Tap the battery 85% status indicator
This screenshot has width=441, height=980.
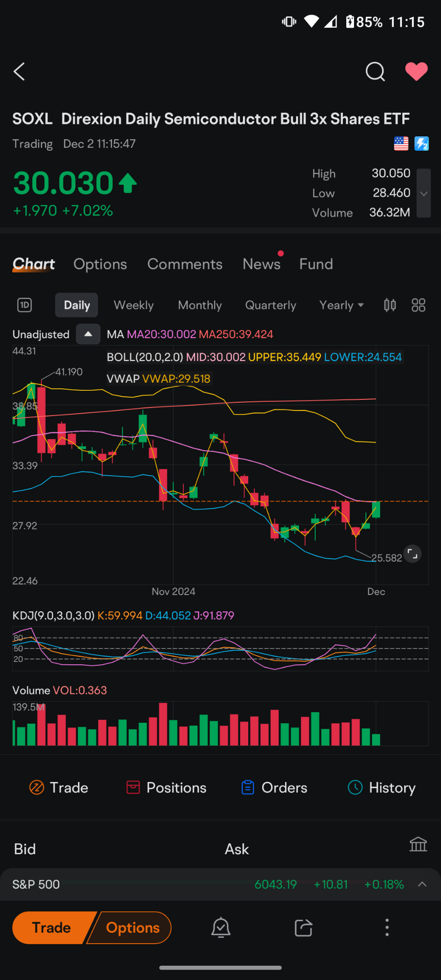364,22
